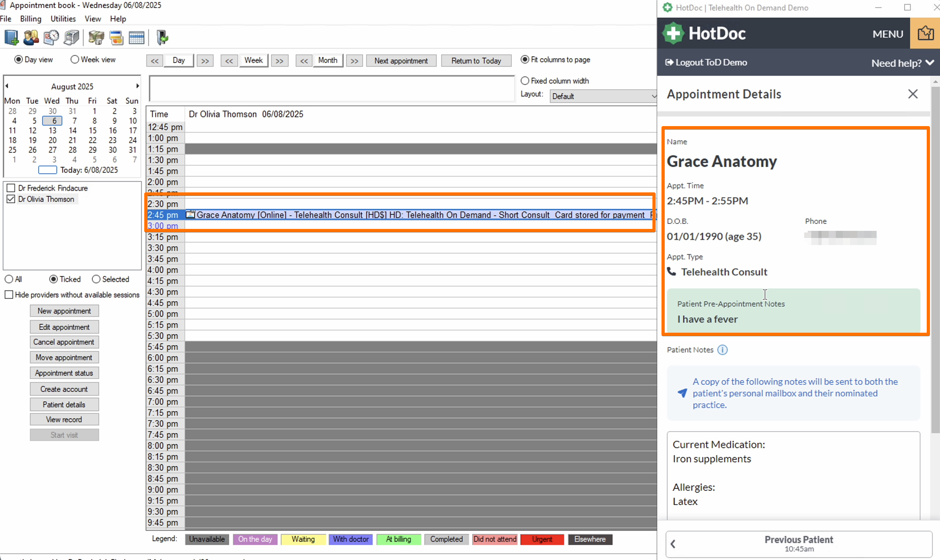Go back one day
This screenshot has height=560, width=940.
[x=155, y=61]
